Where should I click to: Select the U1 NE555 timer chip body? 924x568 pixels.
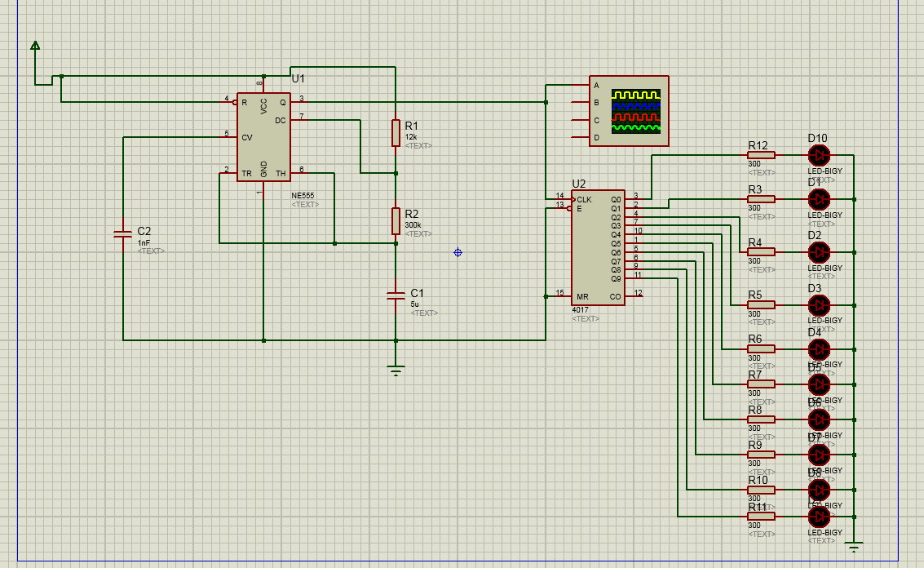point(263,137)
